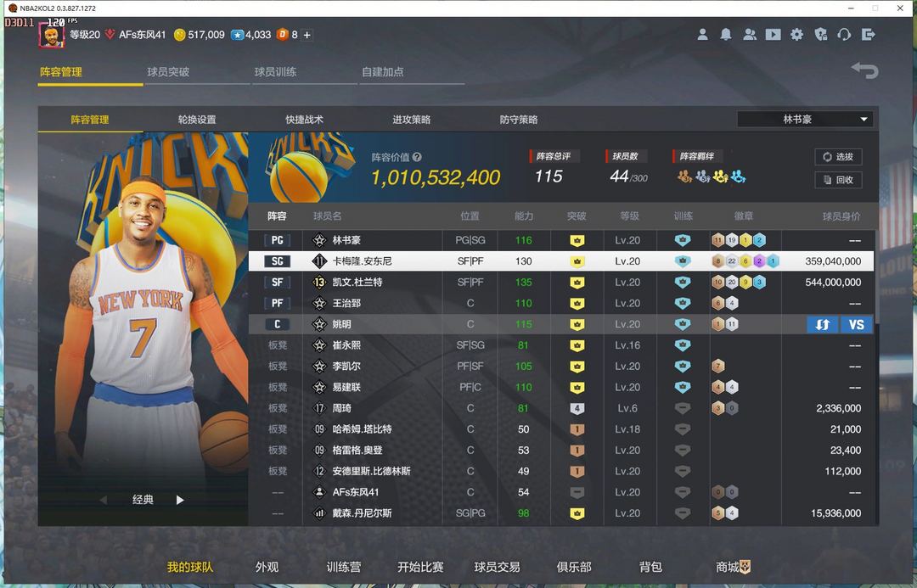The image size is (917, 588).
Task: Open the notifications bell icon
Action: click(726, 35)
